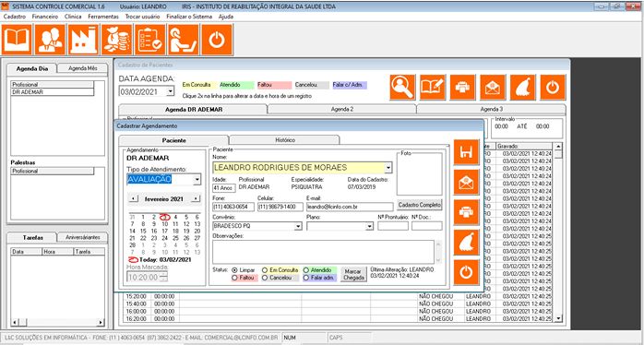Image resolution: width=644 pixels, height=345 pixels.
Task: Open the Ferramentas menu
Action: coord(103,17)
